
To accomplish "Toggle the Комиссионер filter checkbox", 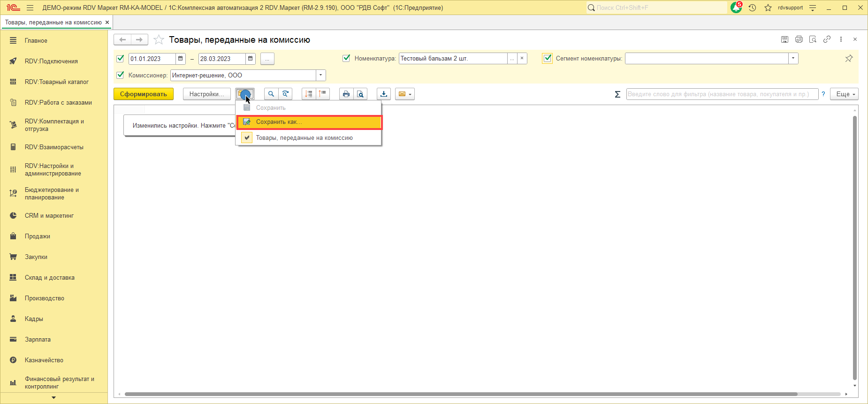I will (x=121, y=75).
